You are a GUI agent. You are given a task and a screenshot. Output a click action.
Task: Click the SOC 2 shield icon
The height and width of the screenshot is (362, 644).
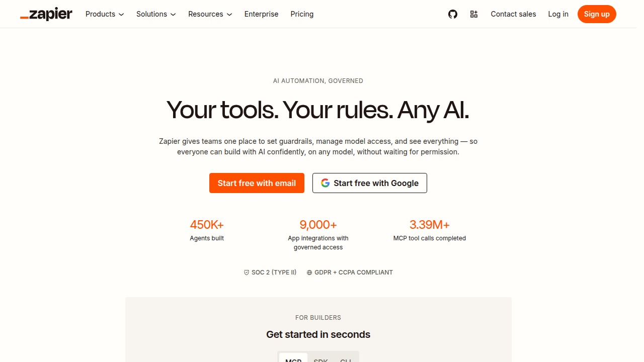tap(247, 273)
